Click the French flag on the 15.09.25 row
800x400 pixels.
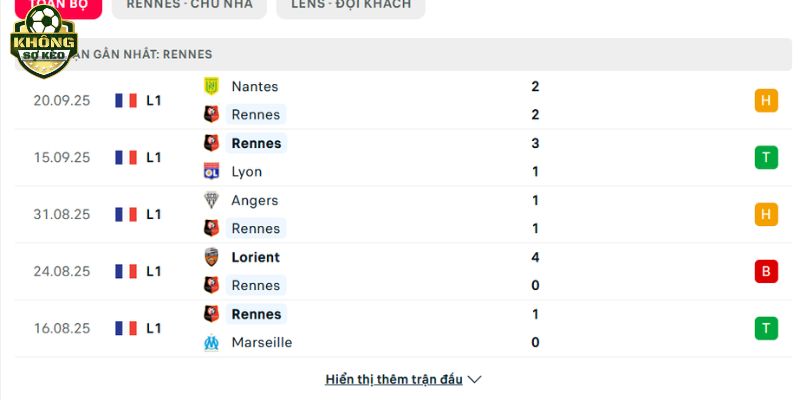pos(126,158)
